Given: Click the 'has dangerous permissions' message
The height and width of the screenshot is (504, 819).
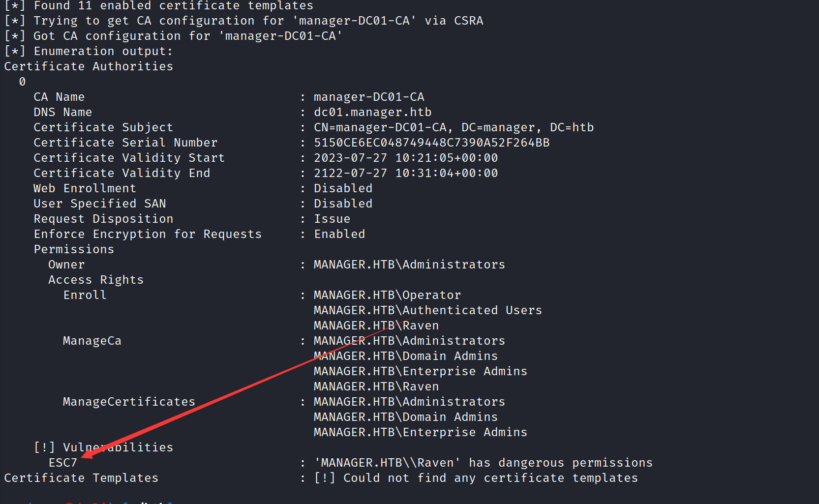Looking at the screenshot, I should point(561,463).
